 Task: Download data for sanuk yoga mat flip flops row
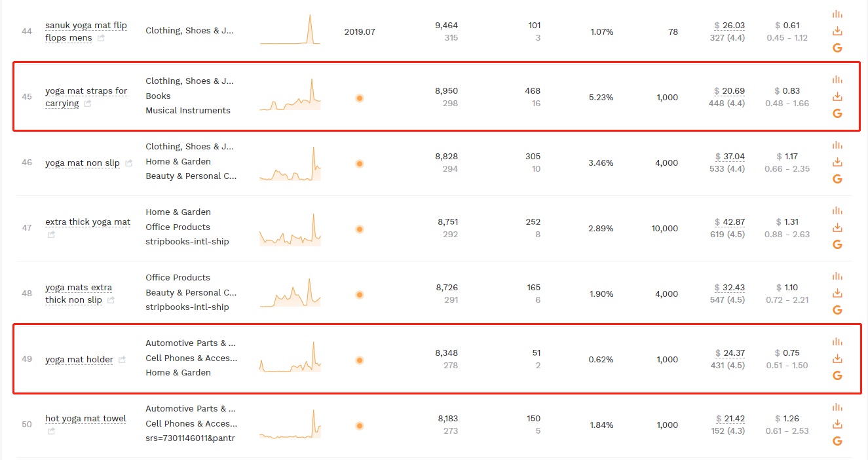(x=837, y=31)
